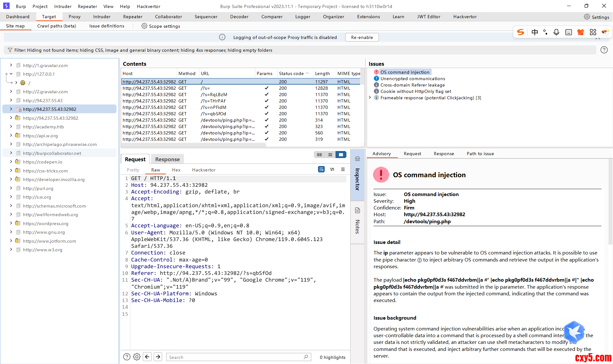Image resolution: width=613 pixels, height=364 pixels.
Task: Expand the Frameable response issue group
Action: click(x=370, y=98)
